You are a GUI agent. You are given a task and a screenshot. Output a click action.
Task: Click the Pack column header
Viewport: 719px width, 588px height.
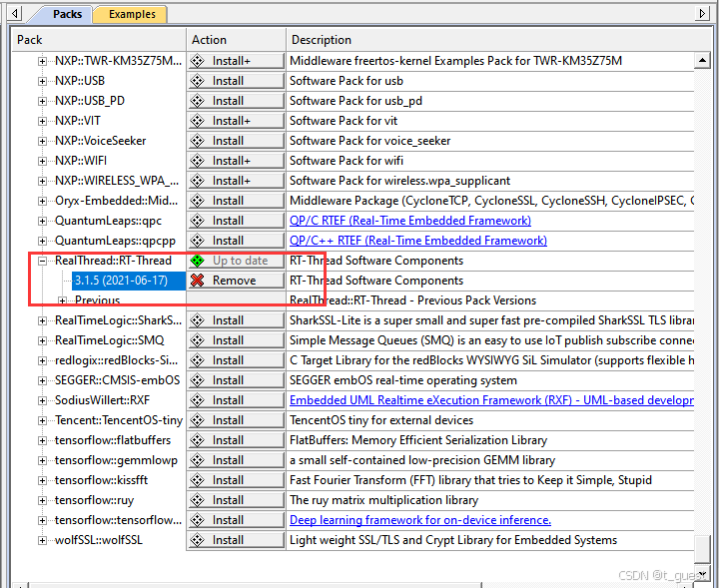(x=98, y=40)
